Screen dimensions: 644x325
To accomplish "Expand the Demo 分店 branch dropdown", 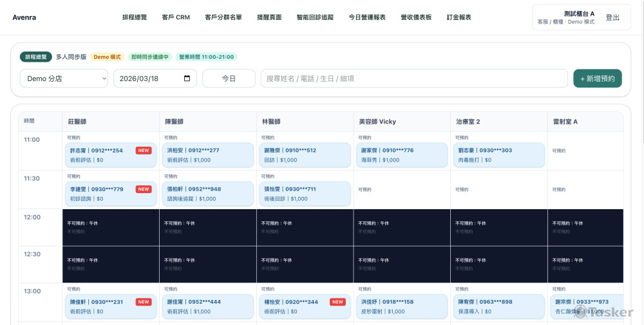I will point(64,79).
